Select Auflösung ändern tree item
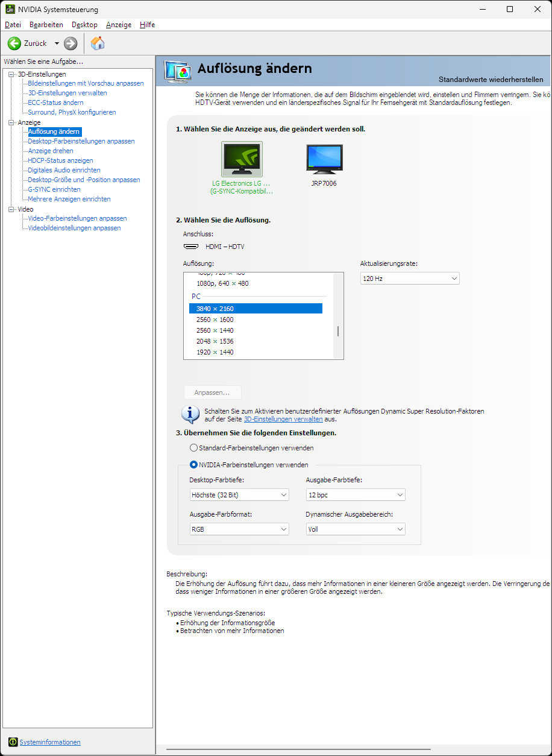552x756 pixels. point(54,131)
